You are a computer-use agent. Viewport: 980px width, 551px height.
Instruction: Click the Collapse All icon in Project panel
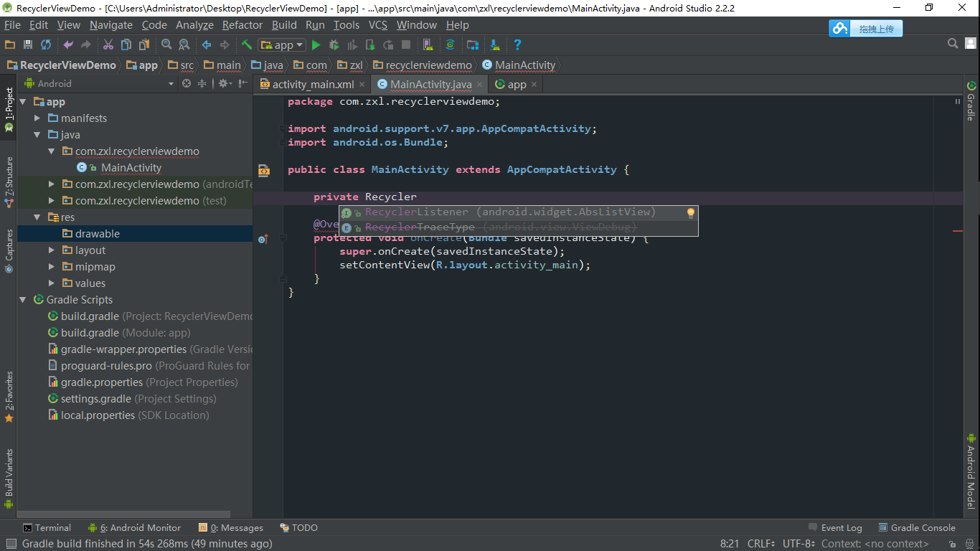[x=202, y=83]
